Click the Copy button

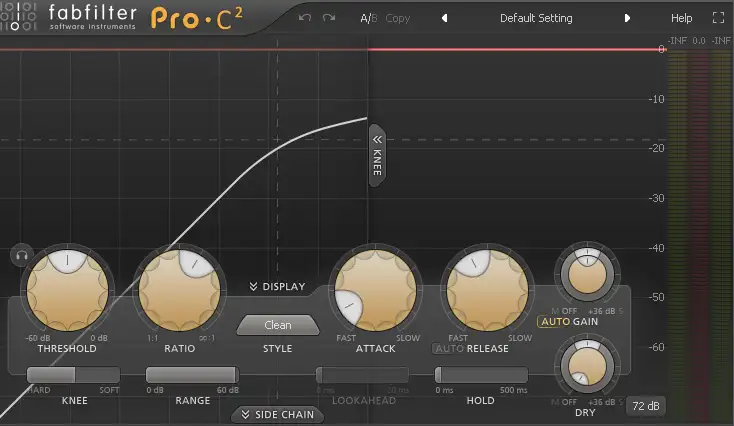(x=397, y=18)
